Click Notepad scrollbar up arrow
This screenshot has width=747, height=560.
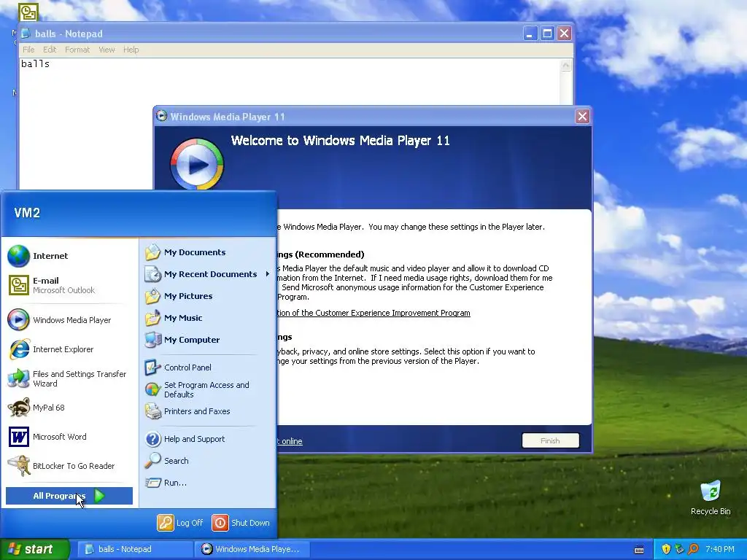[566, 65]
